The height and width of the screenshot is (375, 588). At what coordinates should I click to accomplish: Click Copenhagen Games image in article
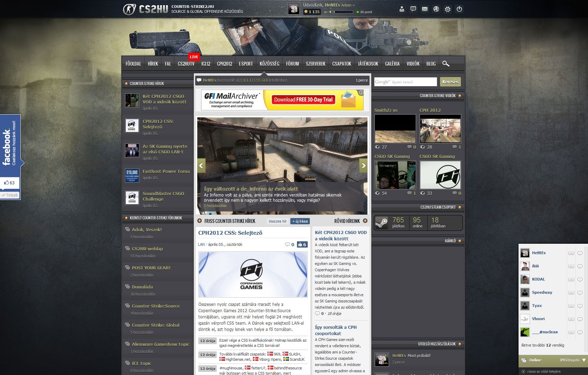point(253,274)
